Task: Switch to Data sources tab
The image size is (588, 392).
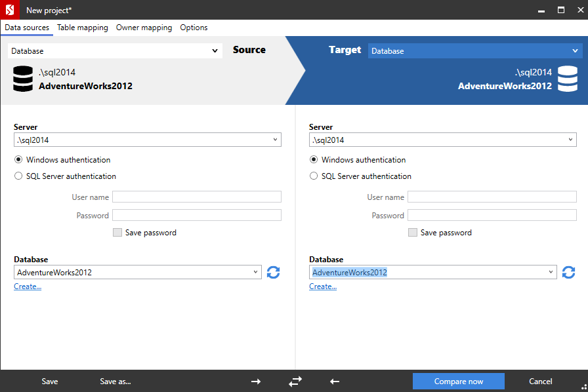Action: (27, 28)
